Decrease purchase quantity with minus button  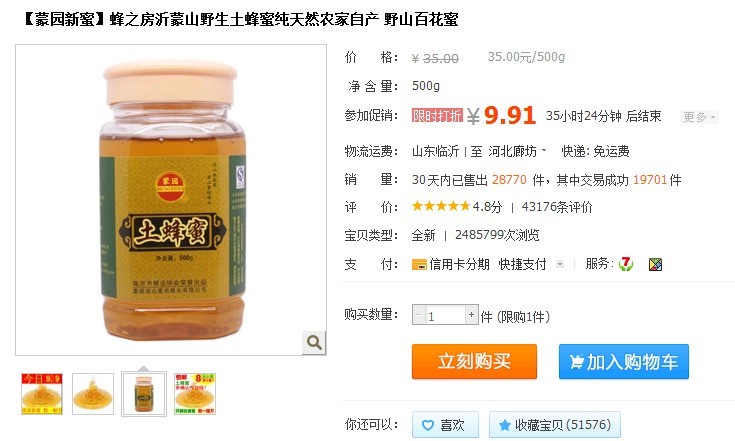pyautogui.click(x=419, y=314)
